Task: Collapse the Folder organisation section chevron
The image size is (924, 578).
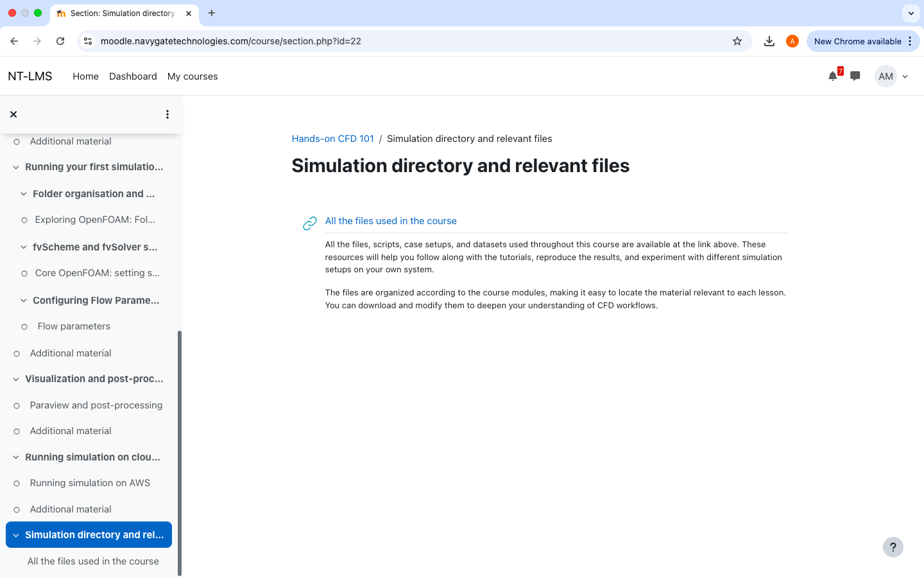Action: click(x=24, y=194)
